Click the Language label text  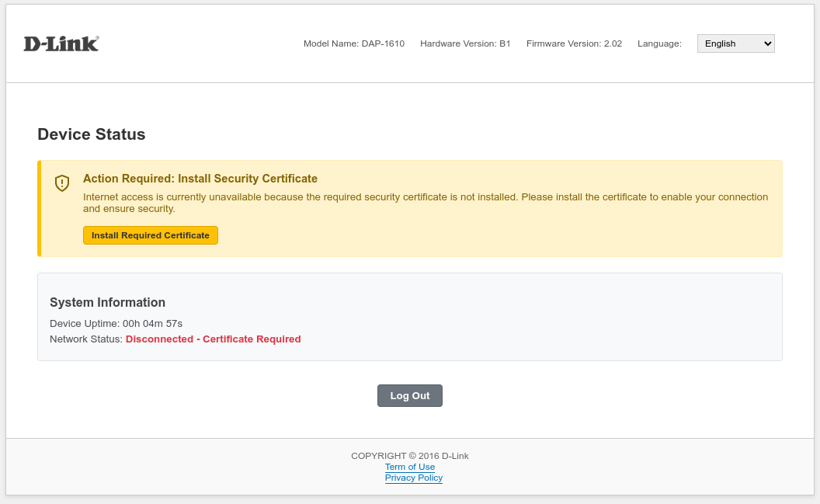click(x=659, y=43)
